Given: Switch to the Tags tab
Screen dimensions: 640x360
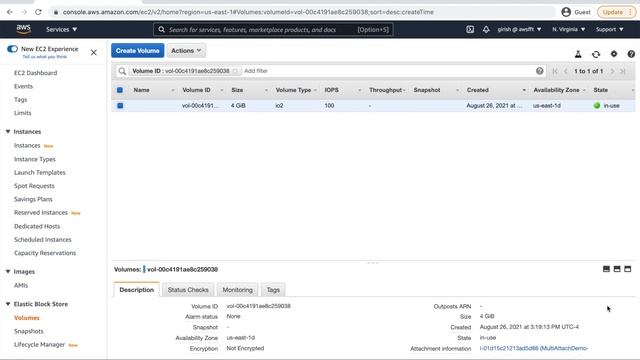Looking at the screenshot, I should pos(273,289).
